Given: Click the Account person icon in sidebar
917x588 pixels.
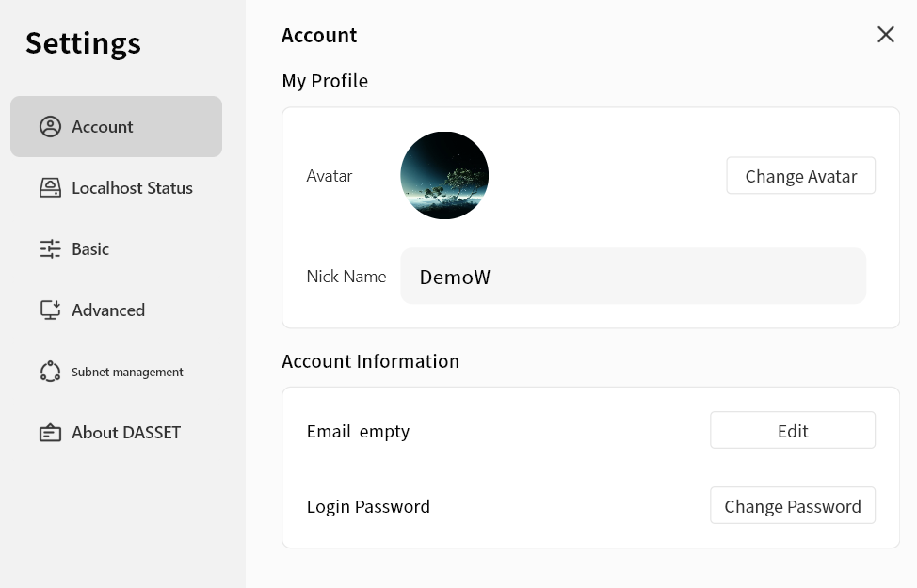Looking at the screenshot, I should coord(50,127).
